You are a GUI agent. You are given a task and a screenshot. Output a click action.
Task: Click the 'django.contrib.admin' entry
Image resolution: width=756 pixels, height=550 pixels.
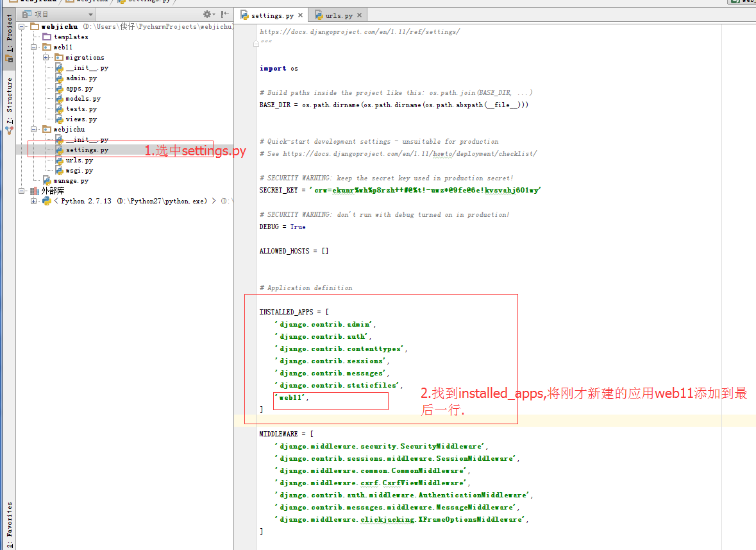[x=325, y=324]
